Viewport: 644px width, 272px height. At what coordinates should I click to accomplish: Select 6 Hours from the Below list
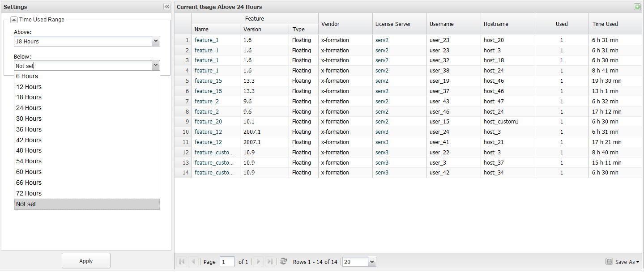click(x=87, y=76)
